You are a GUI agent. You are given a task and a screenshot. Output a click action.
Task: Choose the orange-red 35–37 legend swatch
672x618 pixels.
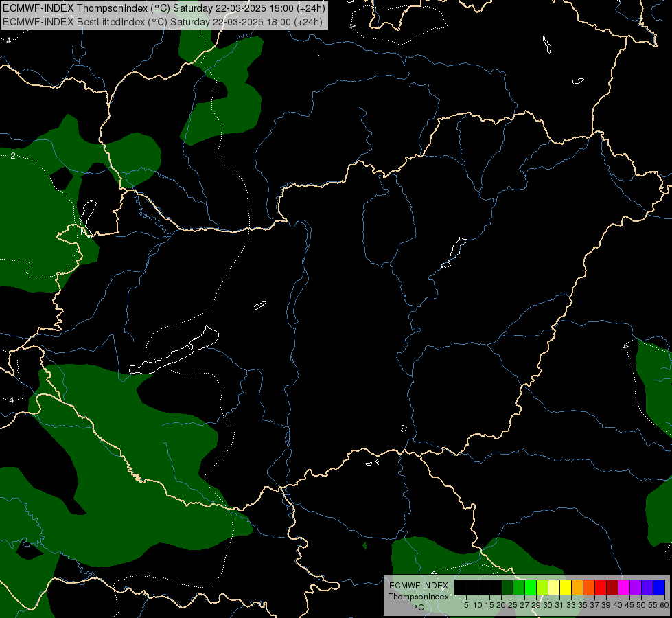point(589,587)
